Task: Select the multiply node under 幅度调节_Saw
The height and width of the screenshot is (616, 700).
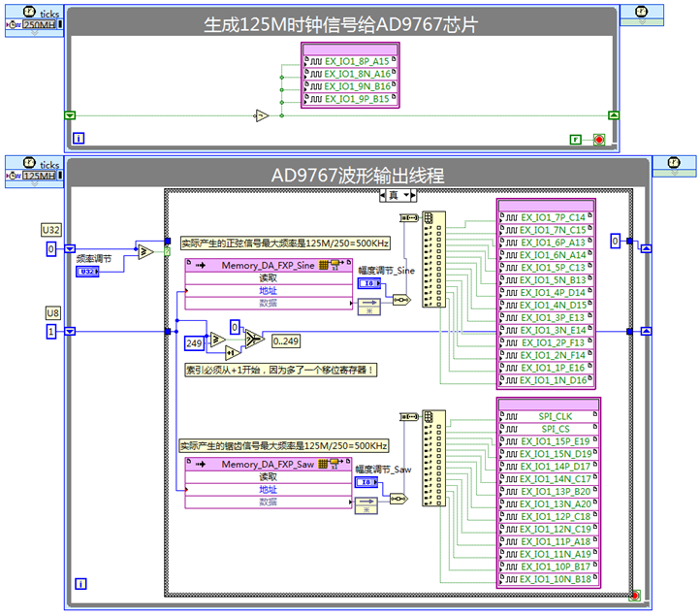Action: [366, 505]
